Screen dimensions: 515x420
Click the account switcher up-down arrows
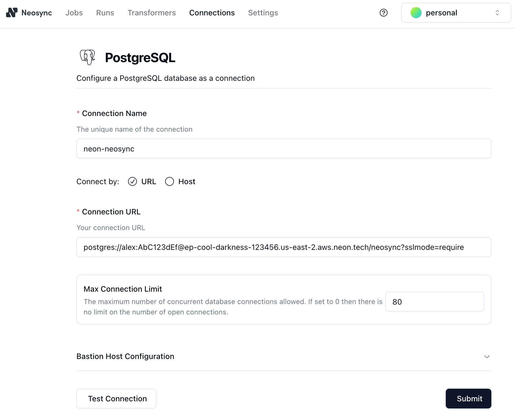point(497,13)
